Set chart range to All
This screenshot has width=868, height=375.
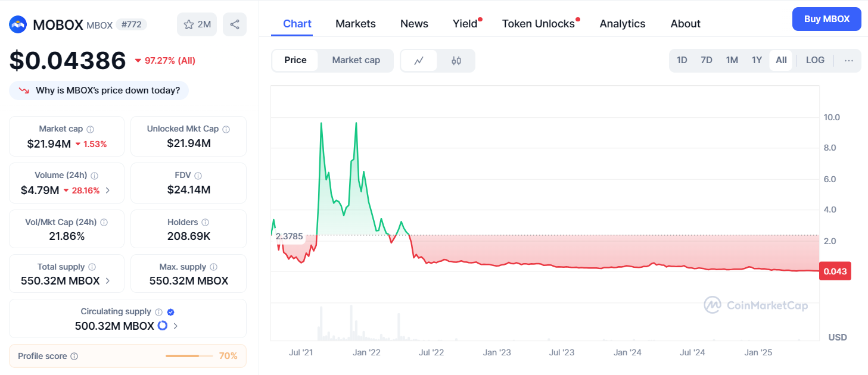point(781,60)
